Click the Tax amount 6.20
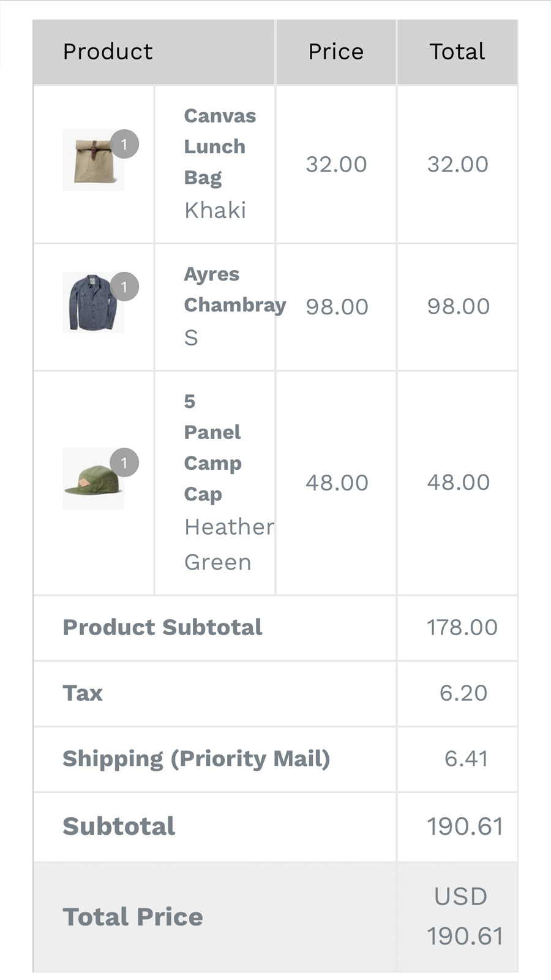 click(x=463, y=693)
